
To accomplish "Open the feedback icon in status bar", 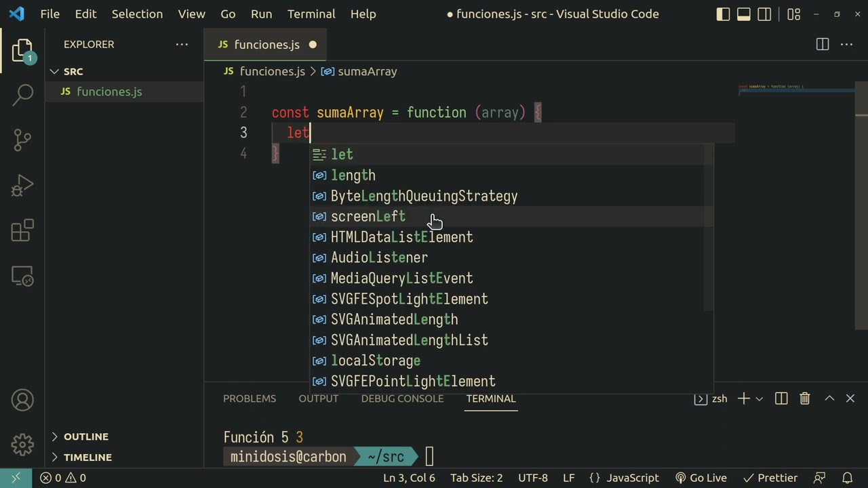I will click(820, 478).
